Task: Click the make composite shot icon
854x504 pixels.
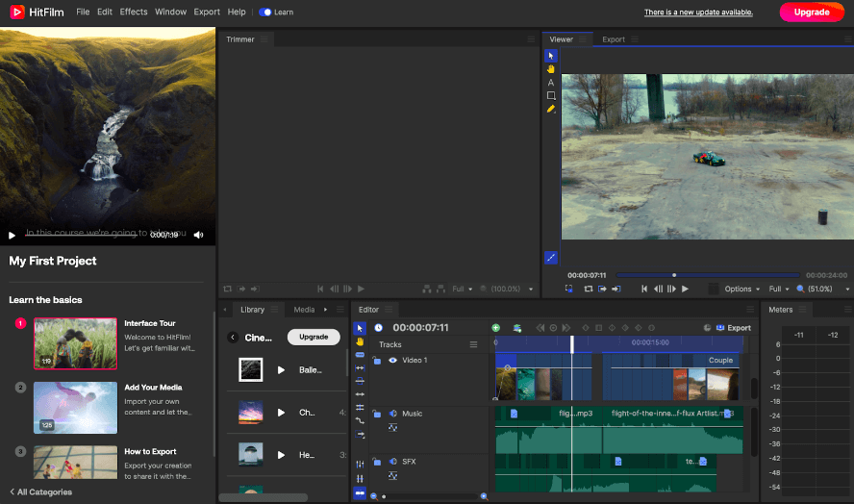Action: pyautogui.click(x=516, y=328)
